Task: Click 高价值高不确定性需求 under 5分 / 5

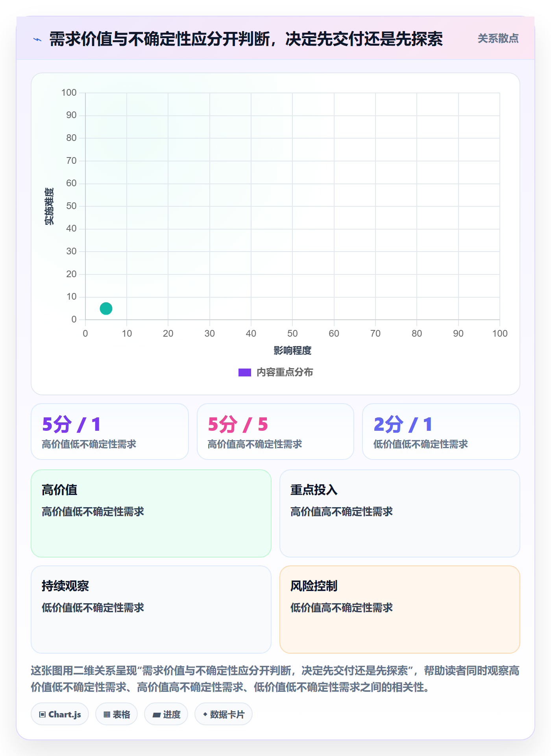Action: coord(255,444)
